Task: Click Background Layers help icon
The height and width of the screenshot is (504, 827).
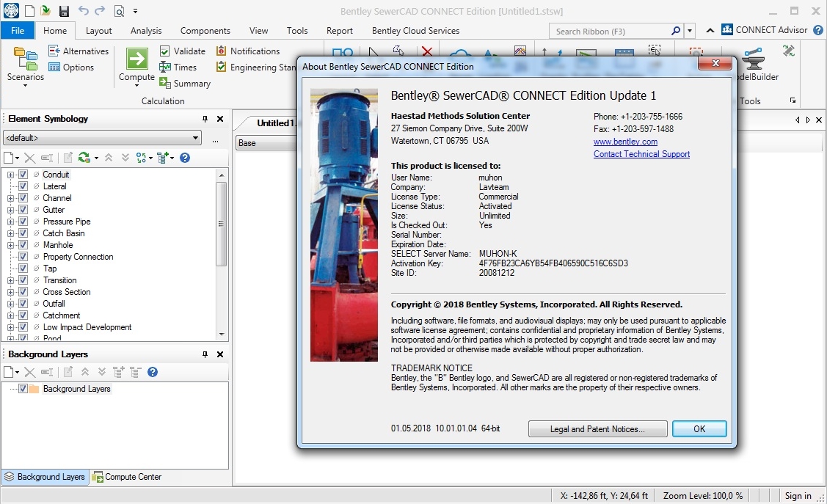Action: click(x=153, y=372)
